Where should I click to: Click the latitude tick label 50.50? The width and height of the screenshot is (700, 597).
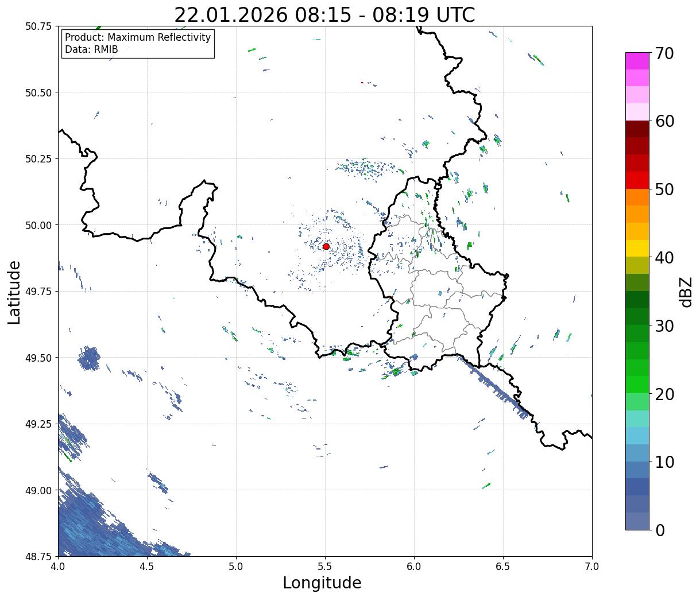pos(38,92)
